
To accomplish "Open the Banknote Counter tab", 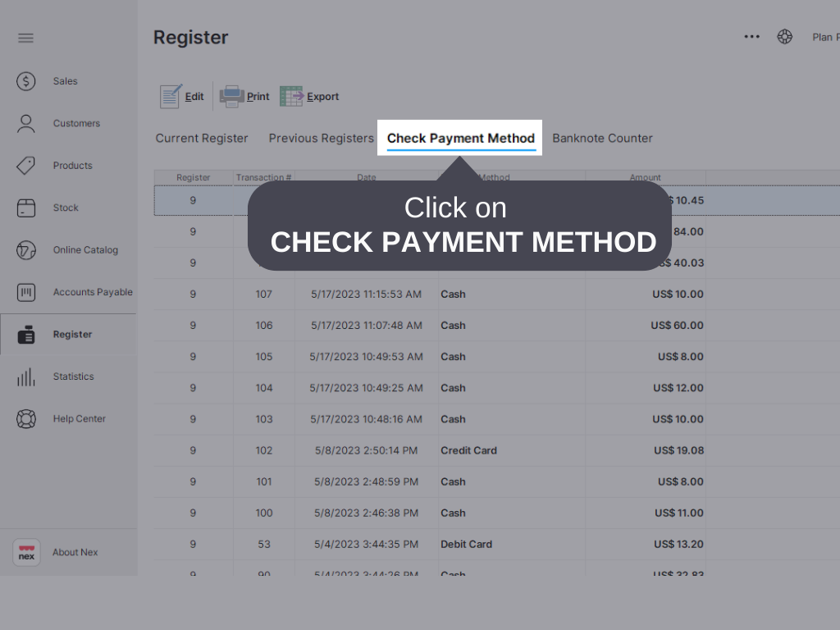I will pos(602,139).
